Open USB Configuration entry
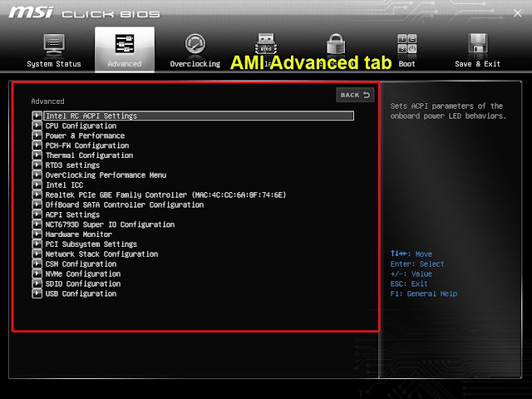The width and height of the screenshot is (532, 399). tap(81, 293)
